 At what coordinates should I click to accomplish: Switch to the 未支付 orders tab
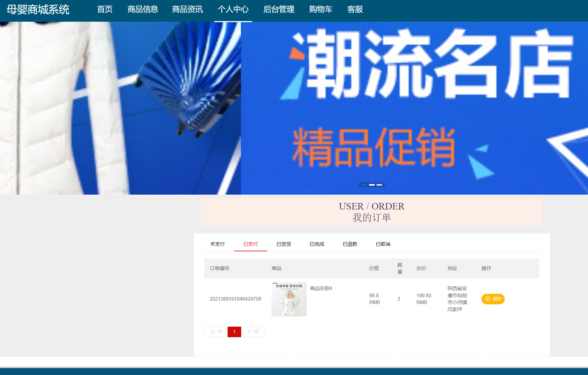pos(217,244)
